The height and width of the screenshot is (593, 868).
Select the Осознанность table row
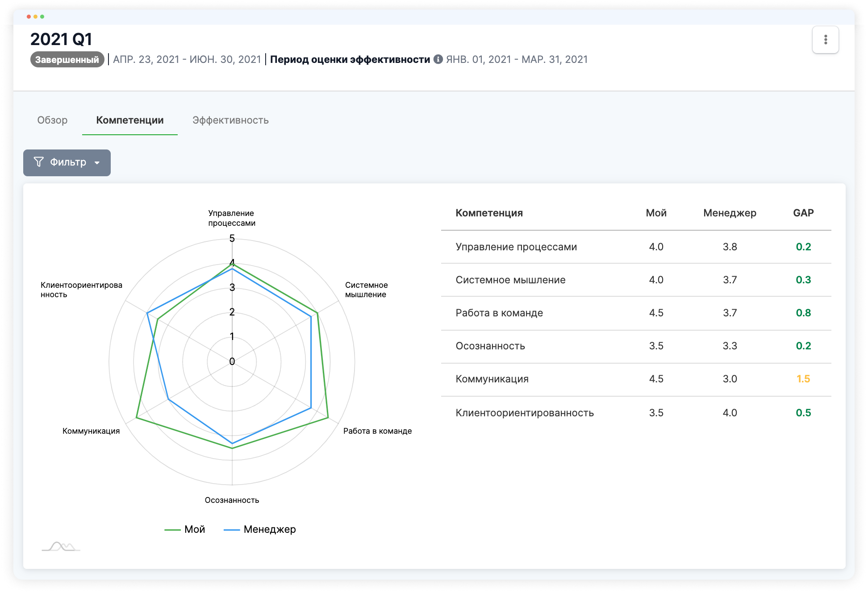636,346
